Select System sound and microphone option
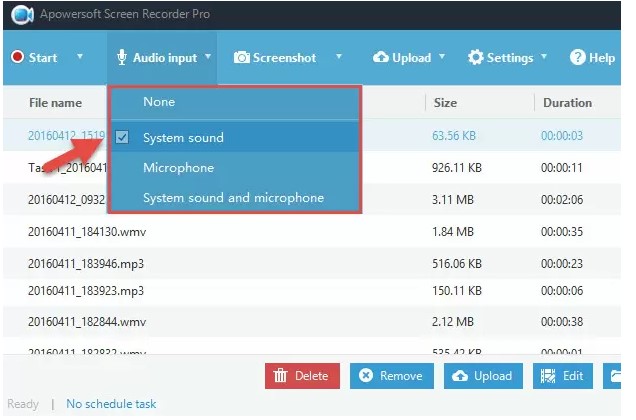This screenshot has width=636, height=420. (x=234, y=198)
